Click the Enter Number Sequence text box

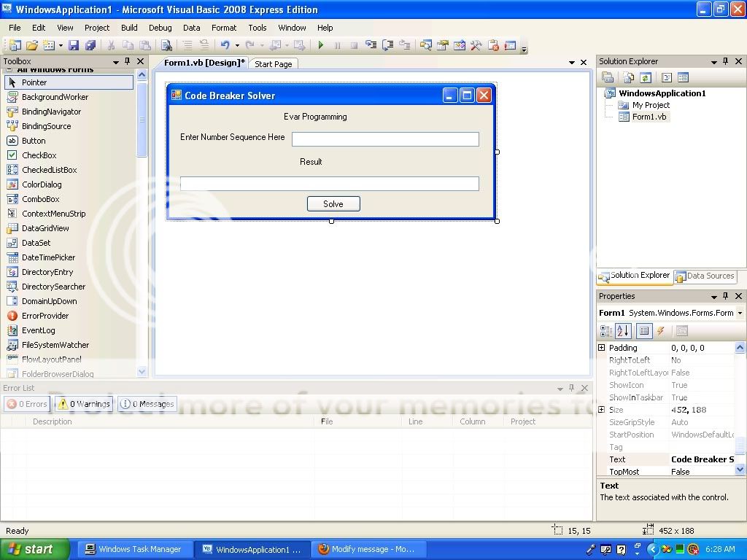point(385,139)
